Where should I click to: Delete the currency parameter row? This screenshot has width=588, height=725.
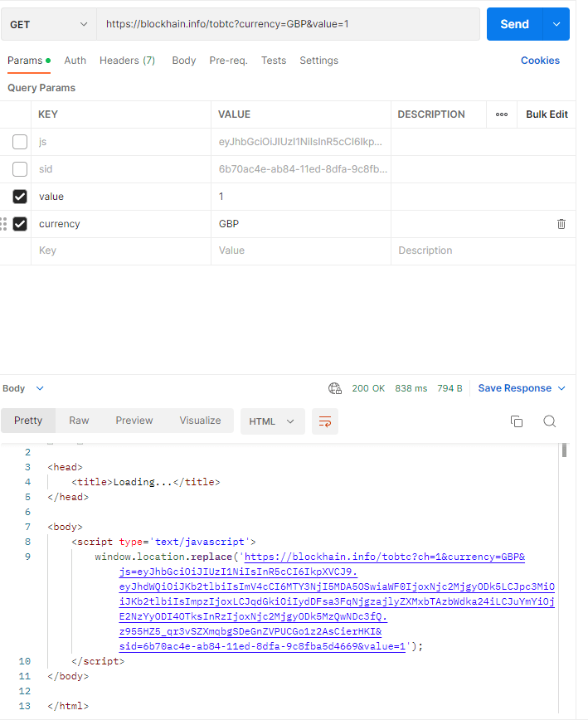(x=561, y=224)
